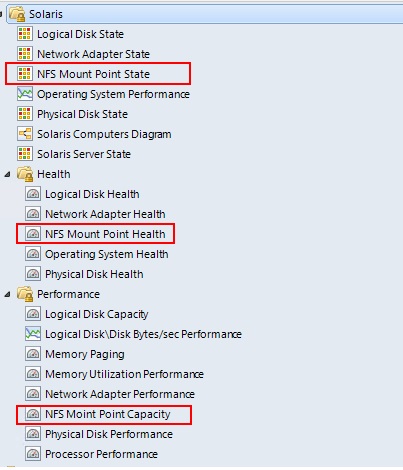Click the Solaris Computers Diagram icon
The image size is (403, 470).
[x=25, y=134]
